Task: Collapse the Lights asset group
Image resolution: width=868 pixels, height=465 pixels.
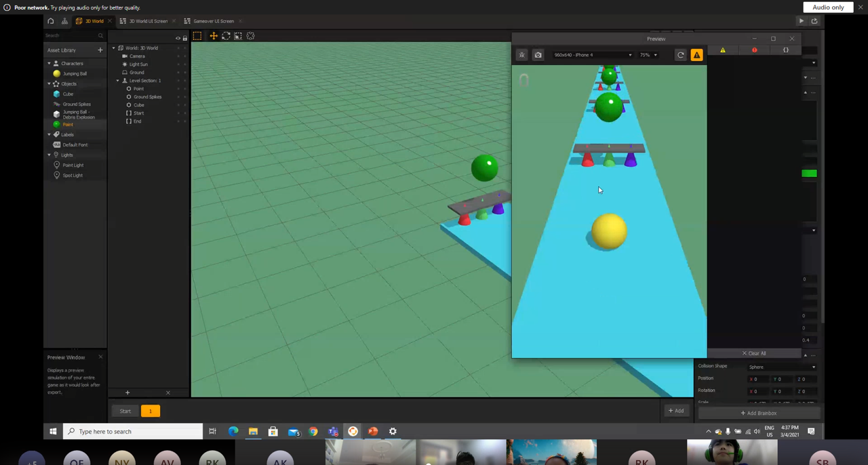Action: click(50, 155)
